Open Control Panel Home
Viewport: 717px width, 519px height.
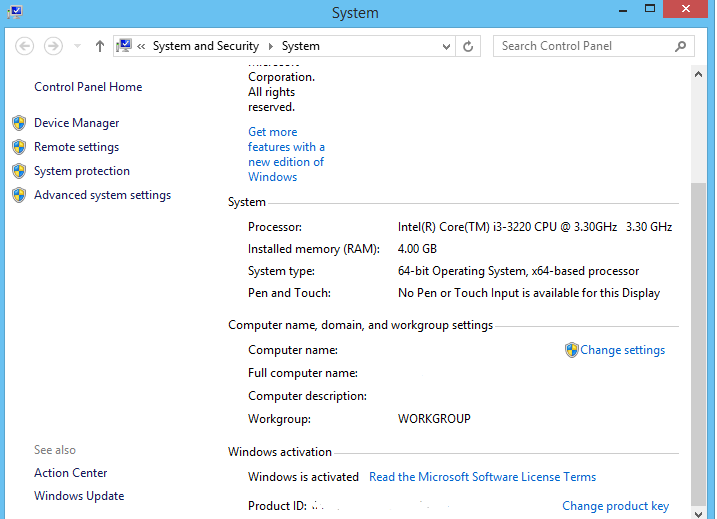(x=88, y=87)
